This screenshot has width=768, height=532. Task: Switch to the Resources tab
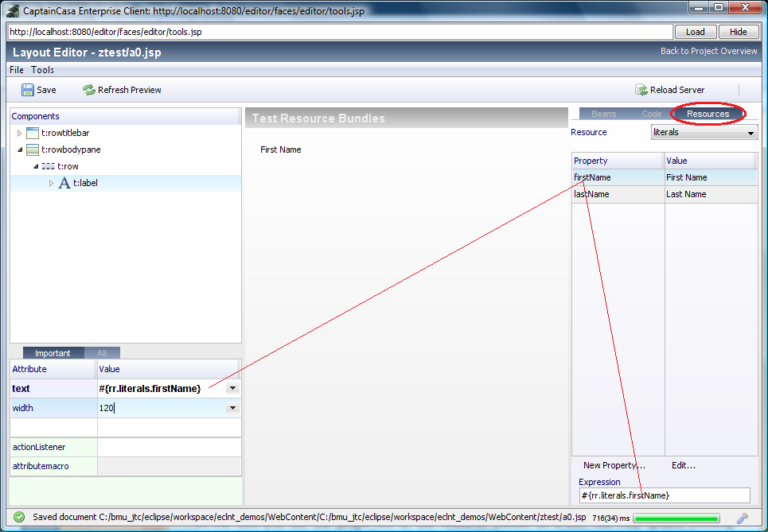pyautogui.click(x=708, y=114)
